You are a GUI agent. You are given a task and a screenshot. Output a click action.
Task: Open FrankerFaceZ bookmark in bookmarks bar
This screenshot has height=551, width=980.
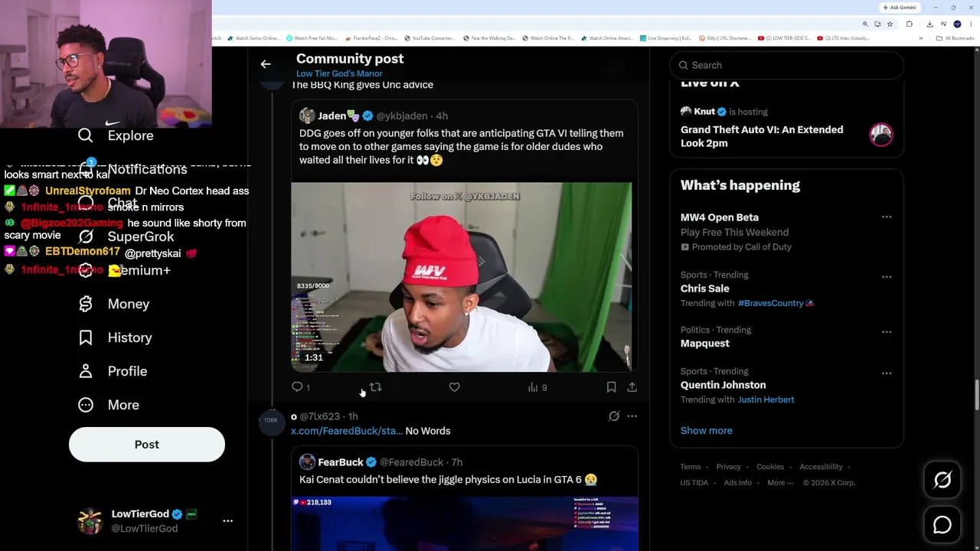click(372, 38)
